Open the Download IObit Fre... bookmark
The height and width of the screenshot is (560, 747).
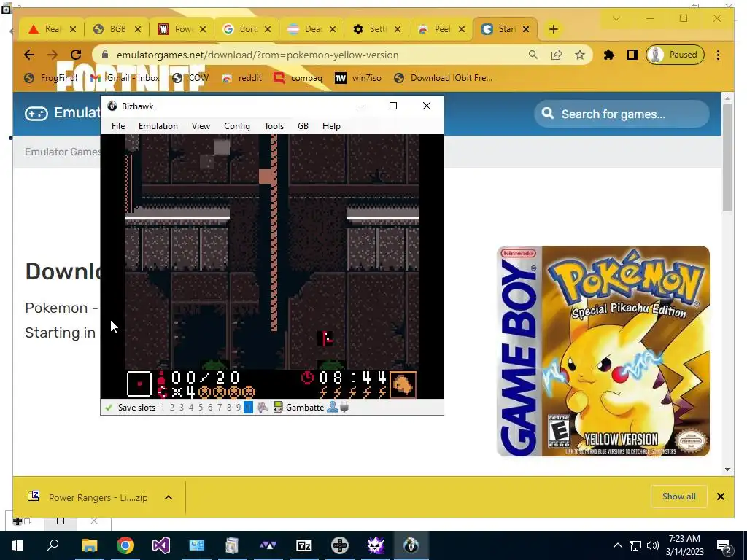coord(443,78)
